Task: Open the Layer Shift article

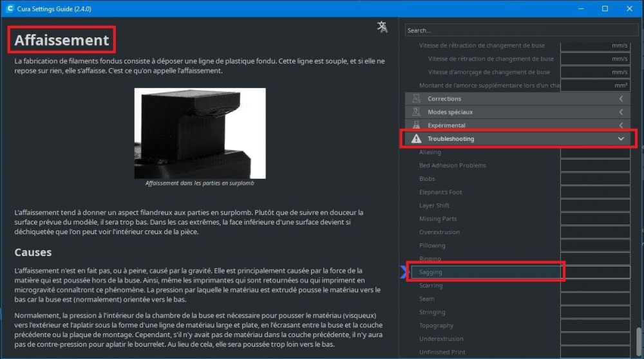Action: pos(434,205)
